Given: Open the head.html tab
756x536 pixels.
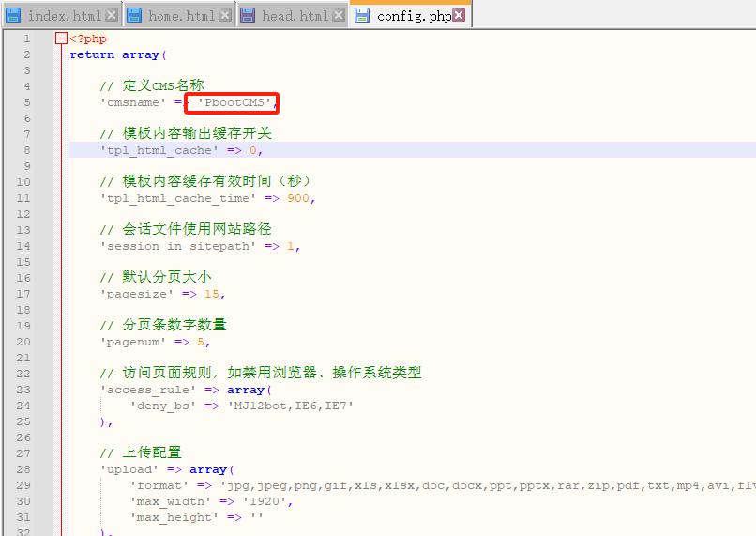Looking at the screenshot, I should coord(295,16).
